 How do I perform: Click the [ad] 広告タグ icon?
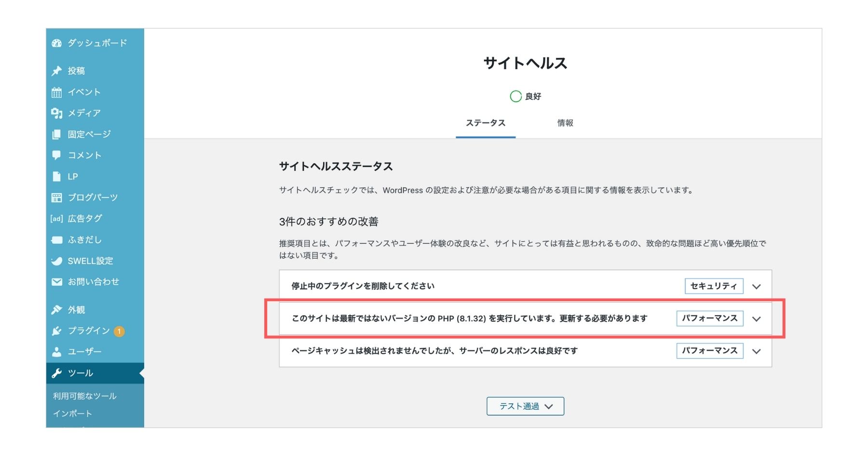(x=56, y=219)
